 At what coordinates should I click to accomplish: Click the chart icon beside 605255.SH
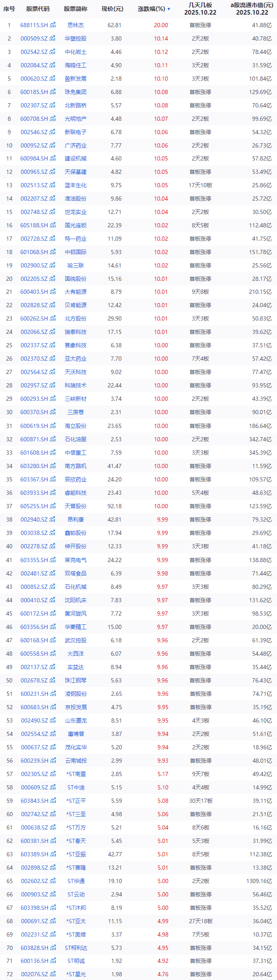[53, 507]
